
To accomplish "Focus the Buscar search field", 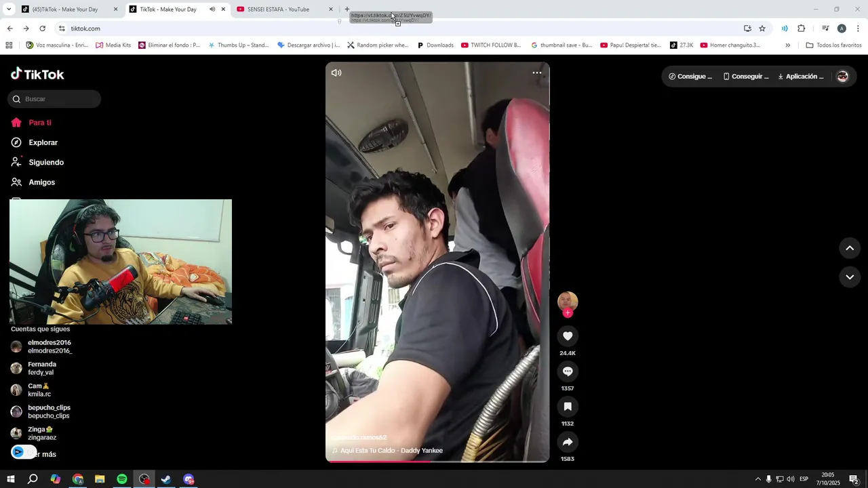I will (54, 99).
